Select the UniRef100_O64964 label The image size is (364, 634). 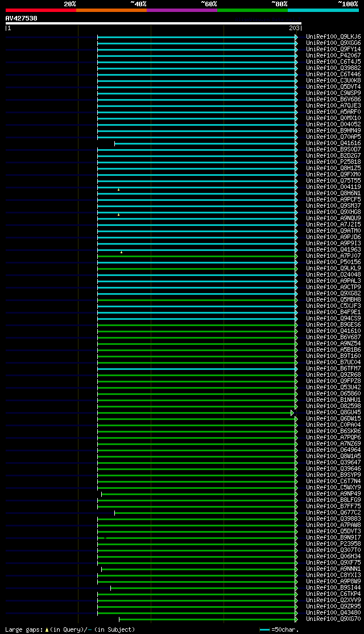coord(333,450)
